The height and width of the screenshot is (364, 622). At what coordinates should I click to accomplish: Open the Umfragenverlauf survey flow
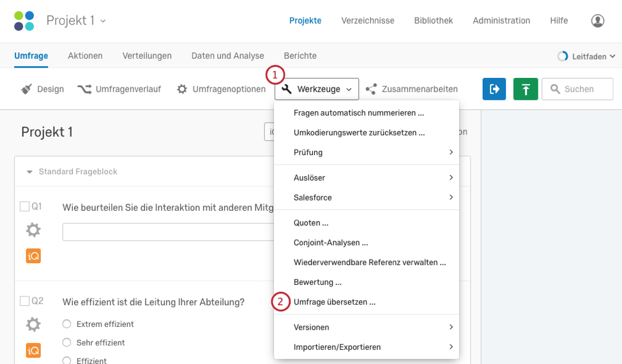119,89
